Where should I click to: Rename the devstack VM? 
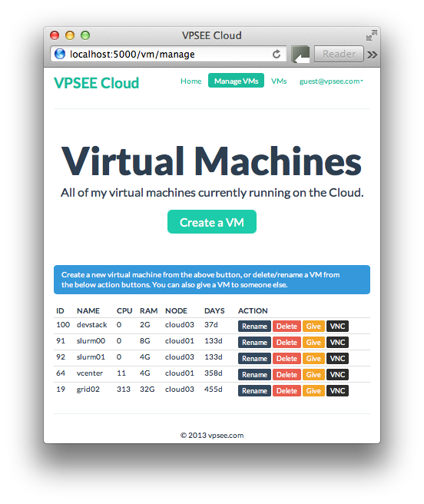254,327
